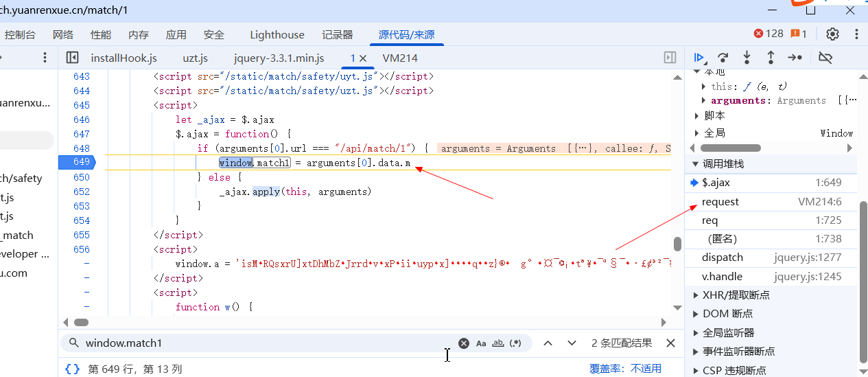Expand the 全局 scope section

pyautogui.click(x=698, y=133)
